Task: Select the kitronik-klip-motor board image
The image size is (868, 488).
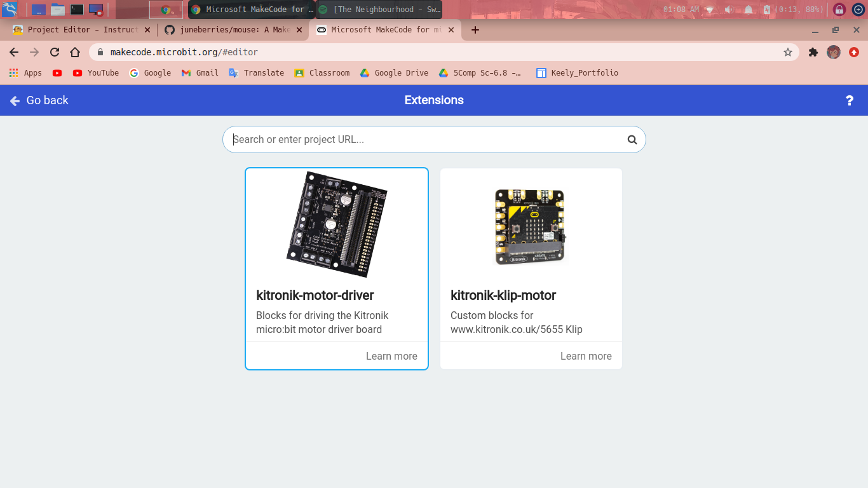Action: coord(531,227)
